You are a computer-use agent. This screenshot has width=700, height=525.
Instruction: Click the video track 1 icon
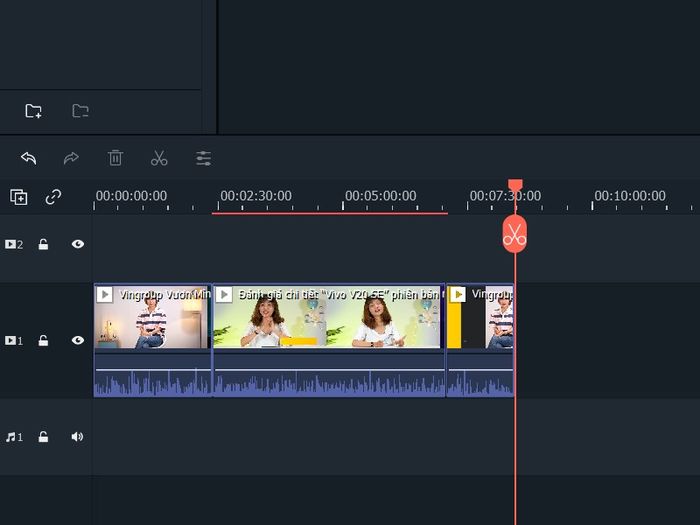[x=14, y=341]
